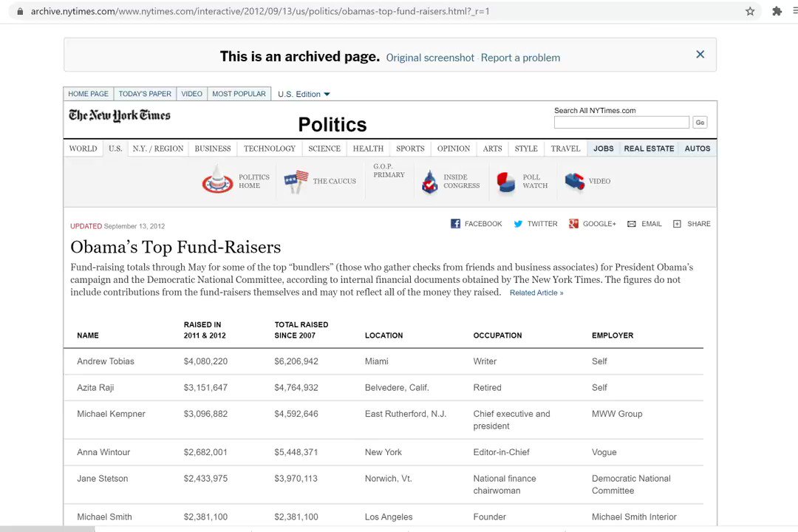This screenshot has height=532, width=798.
Task: Open The Caucus flags icon
Action: 296,181
